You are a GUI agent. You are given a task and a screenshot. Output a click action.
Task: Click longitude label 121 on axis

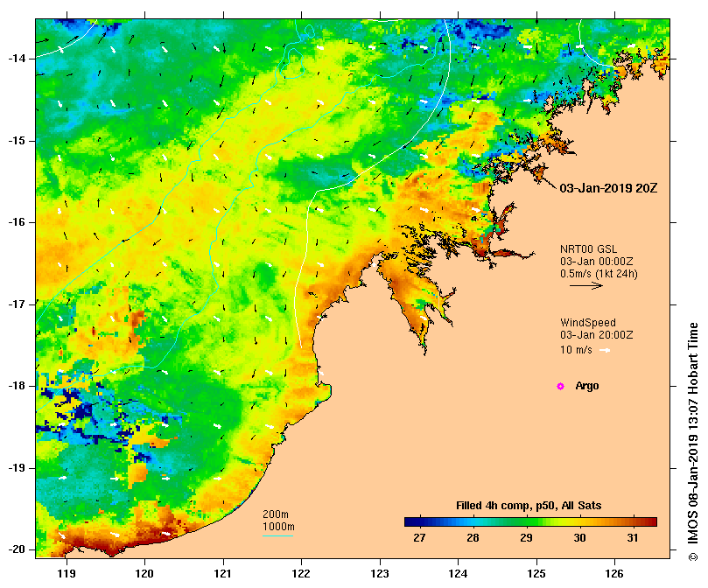pyautogui.click(x=223, y=574)
